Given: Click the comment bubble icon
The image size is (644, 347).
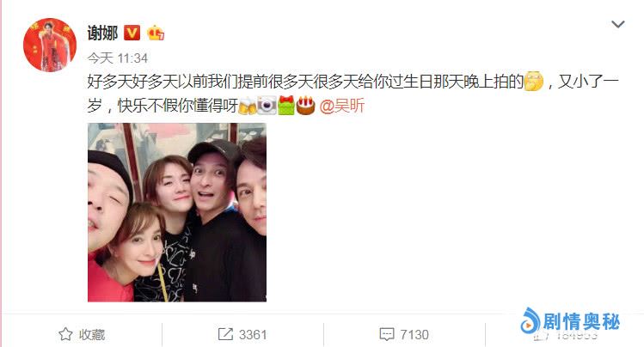Looking at the screenshot, I should [387, 335].
